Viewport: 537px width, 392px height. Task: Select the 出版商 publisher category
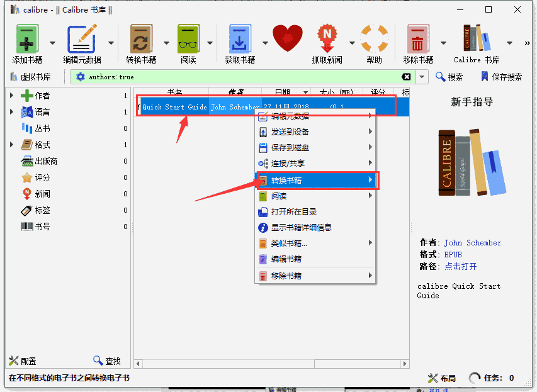click(x=40, y=161)
